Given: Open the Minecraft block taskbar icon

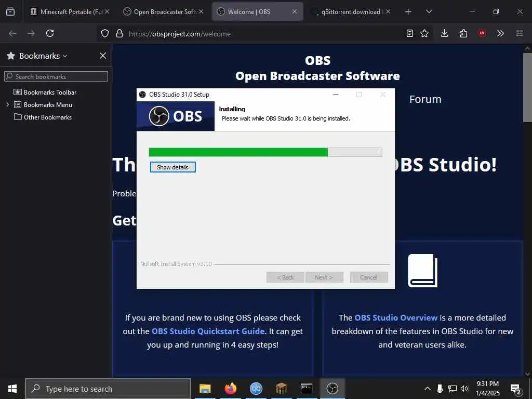Looking at the screenshot, I should (281, 389).
